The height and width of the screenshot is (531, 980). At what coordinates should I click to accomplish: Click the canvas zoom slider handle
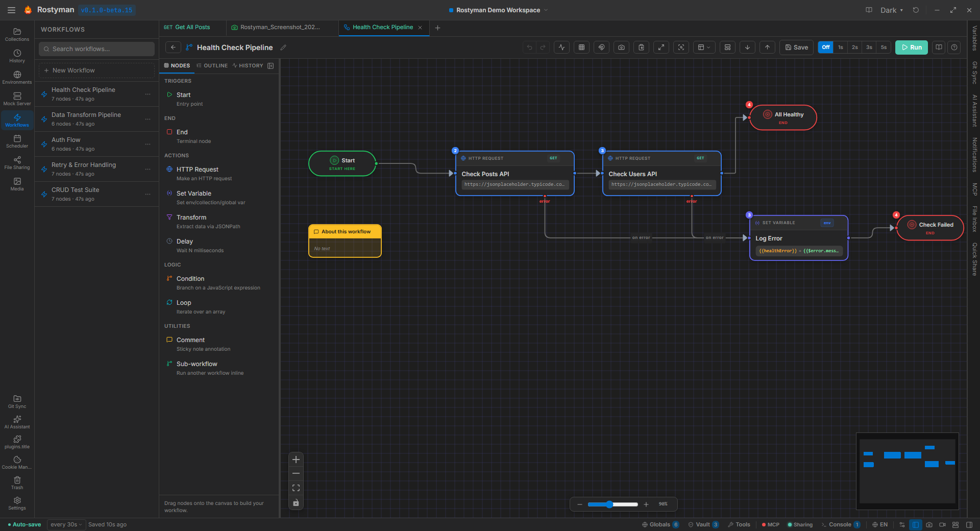(609, 504)
